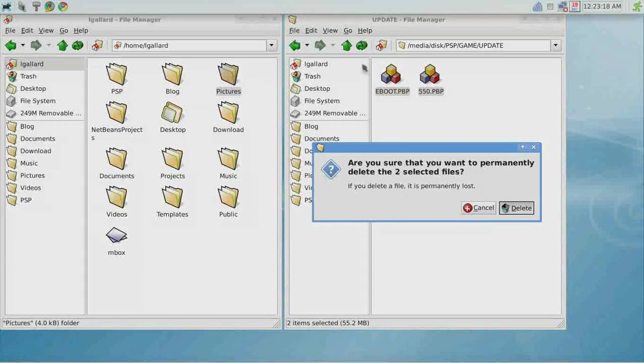The height and width of the screenshot is (363, 644).
Task: Confirm deletion with the Delete button
Action: (x=516, y=208)
